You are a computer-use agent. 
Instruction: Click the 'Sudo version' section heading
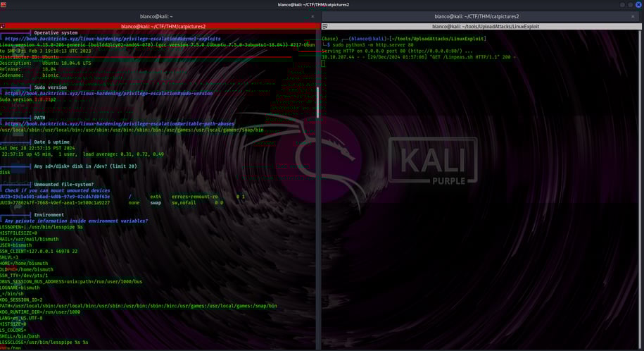pyautogui.click(x=50, y=87)
